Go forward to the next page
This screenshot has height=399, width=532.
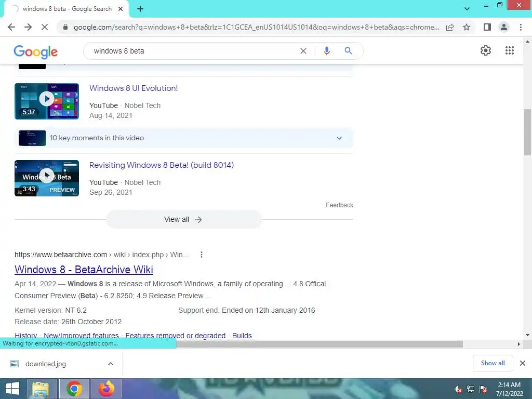tap(28, 27)
